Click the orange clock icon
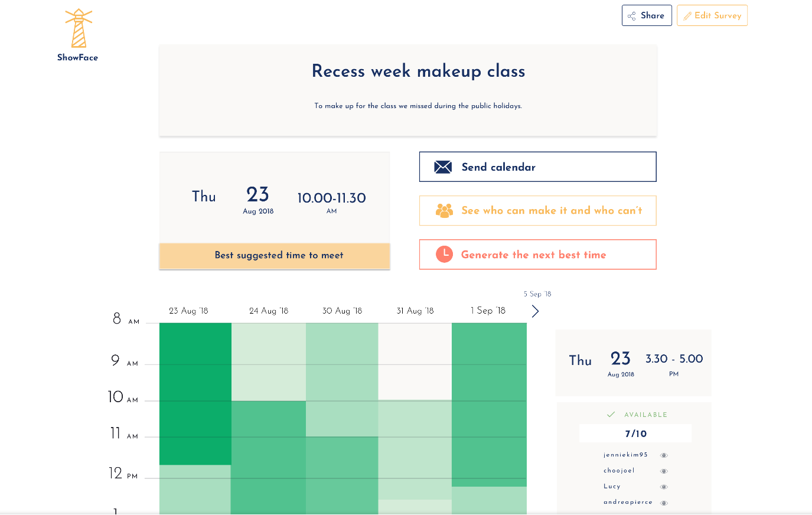 point(444,255)
